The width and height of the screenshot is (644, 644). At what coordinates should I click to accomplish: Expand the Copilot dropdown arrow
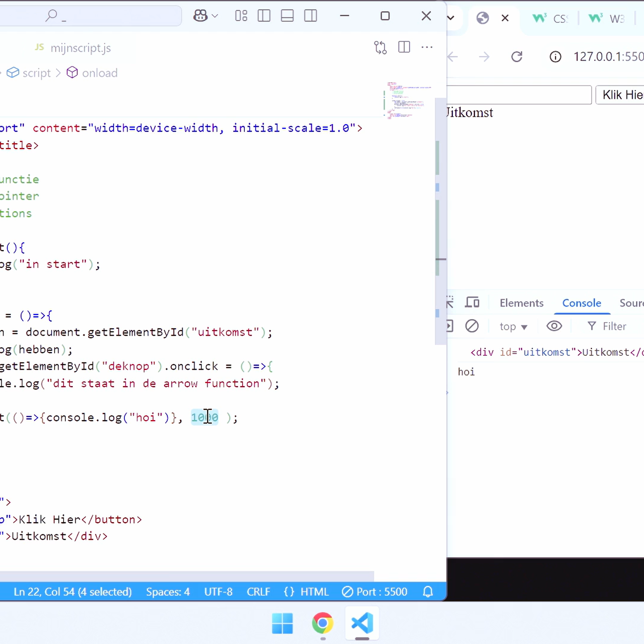[215, 16]
